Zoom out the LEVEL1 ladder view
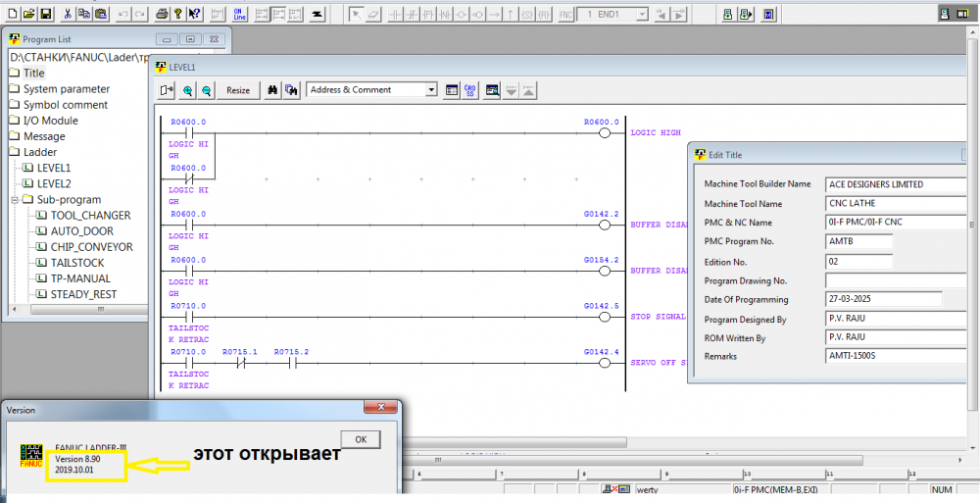 (x=206, y=90)
